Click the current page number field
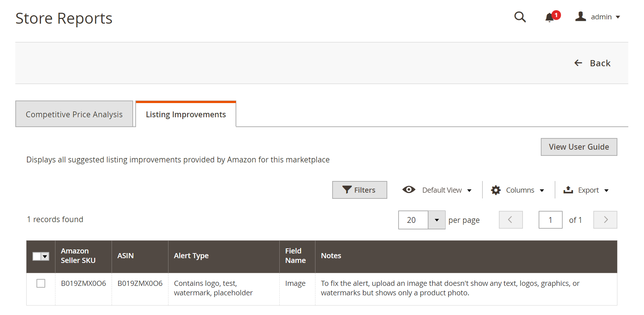The image size is (644, 315). [550, 220]
